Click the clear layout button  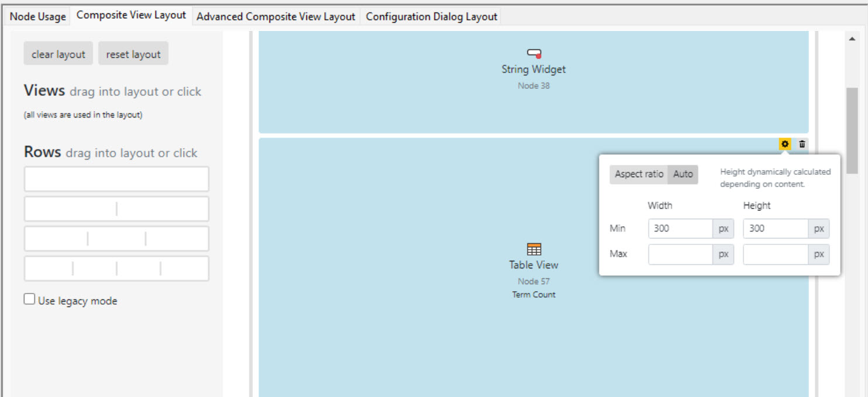point(58,54)
